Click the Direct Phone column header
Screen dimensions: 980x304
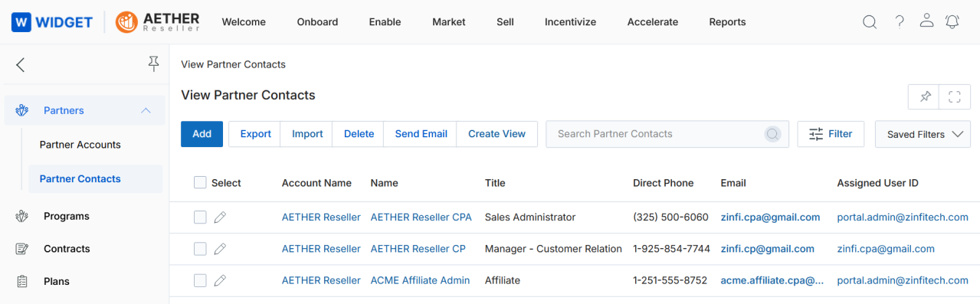(663, 183)
